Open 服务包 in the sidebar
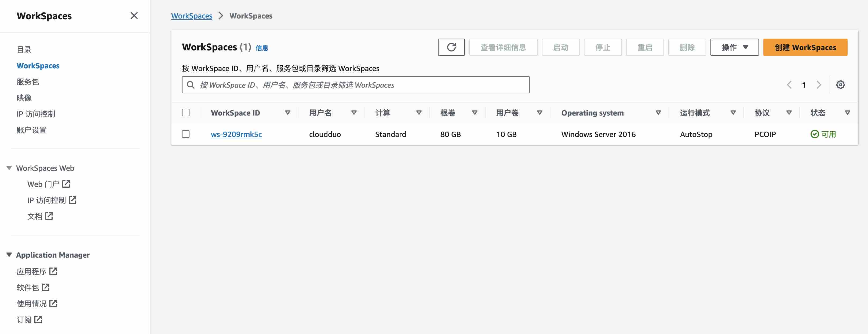 point(28,81)
